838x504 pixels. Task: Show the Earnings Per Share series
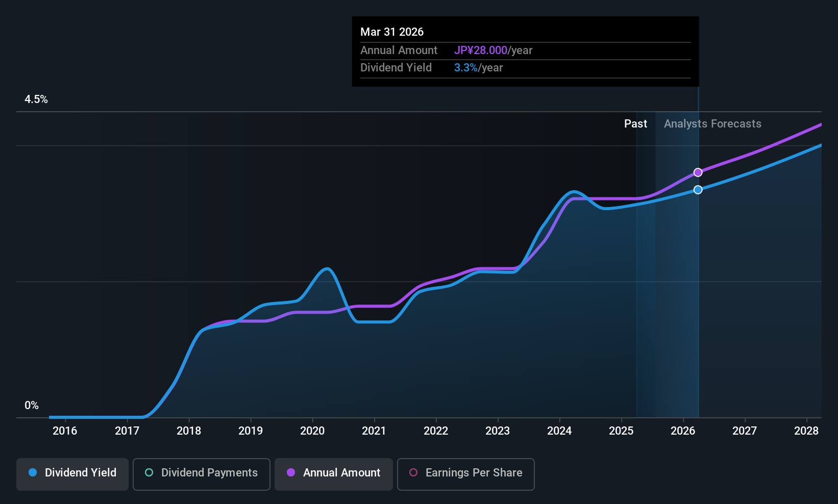pos(465,474)
